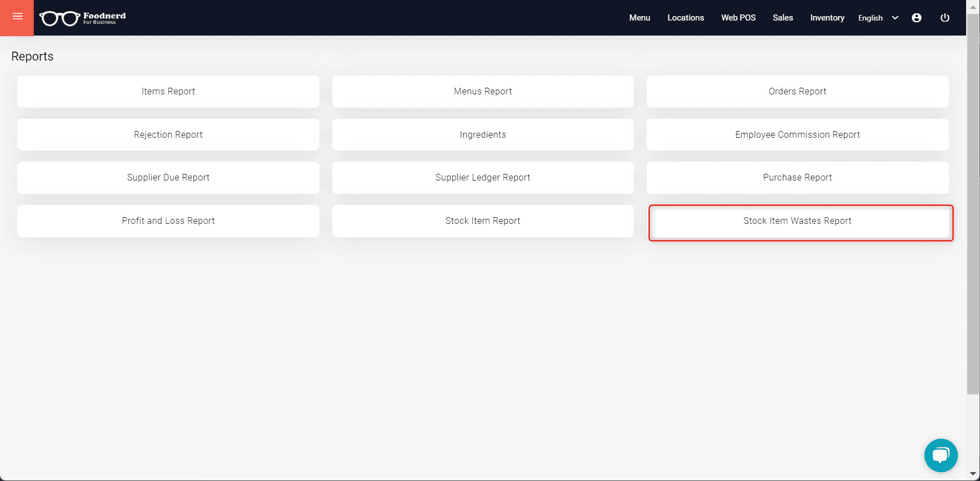The image size is (980, 481).
Task: Open the user account profile icon
Action: (x=917, y=18)
